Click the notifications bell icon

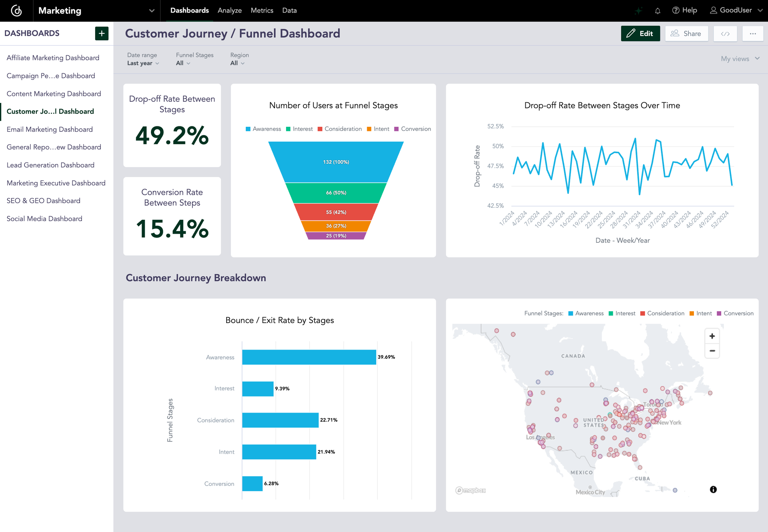pyautogui.click(x=657, y=10)
